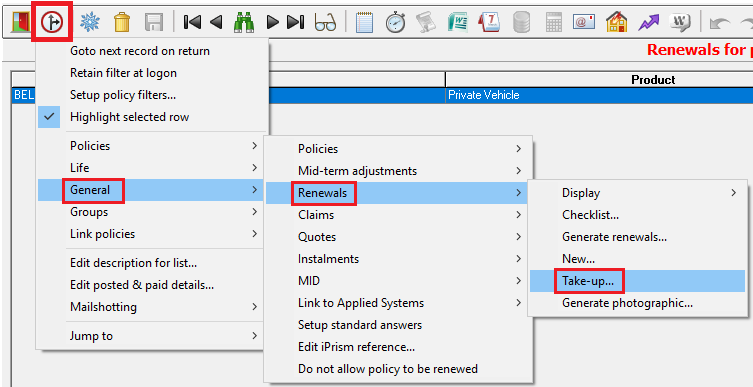
Task: Expand the Jump to submenu
Action: 152,336
